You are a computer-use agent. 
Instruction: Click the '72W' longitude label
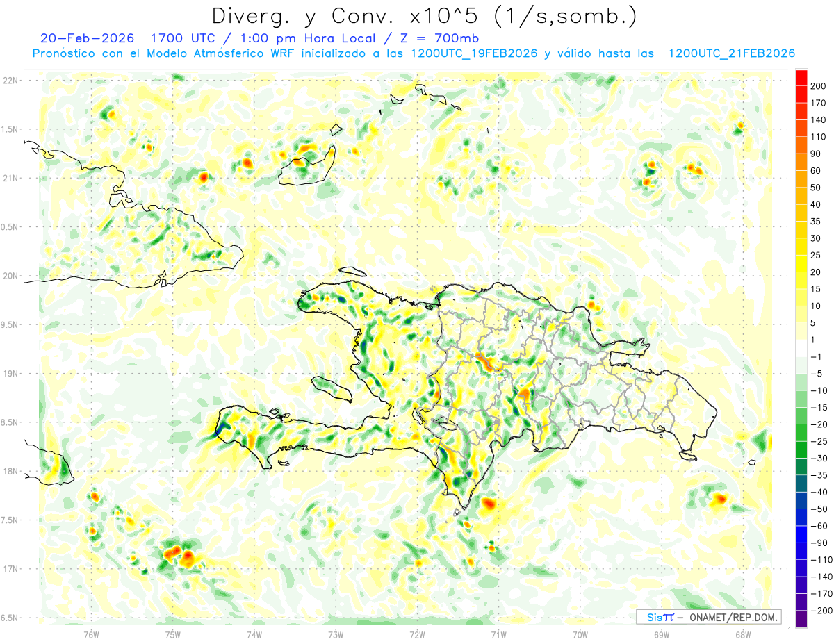pyautogui.click(x=417, y=634)
